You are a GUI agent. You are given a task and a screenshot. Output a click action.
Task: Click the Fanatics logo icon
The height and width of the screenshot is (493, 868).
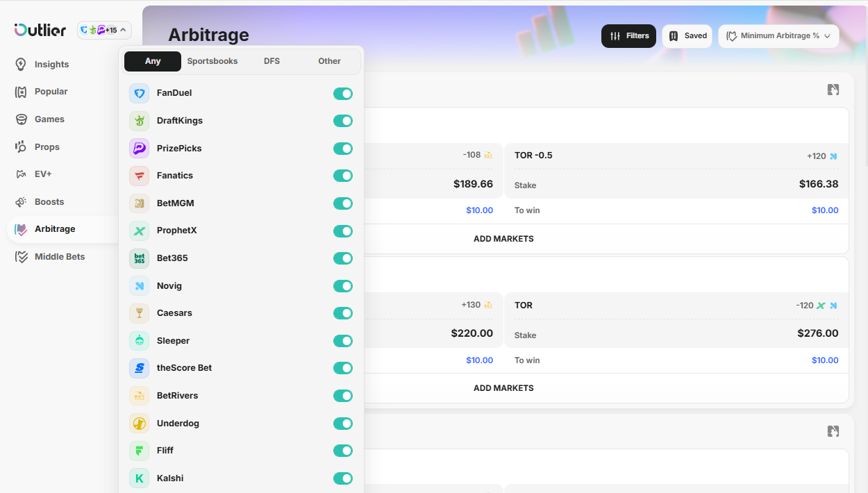(140, 176)
